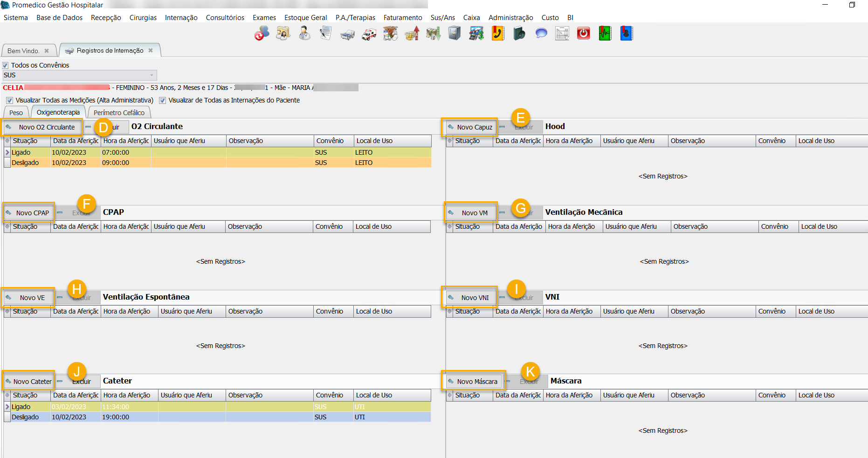
Task: Open the safe vault toolbar icon
Action: click(455, 34)
